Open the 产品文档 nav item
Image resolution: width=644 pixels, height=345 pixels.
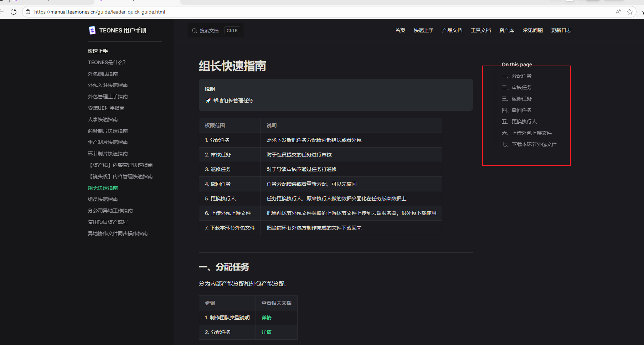click(x=452, y=30)
